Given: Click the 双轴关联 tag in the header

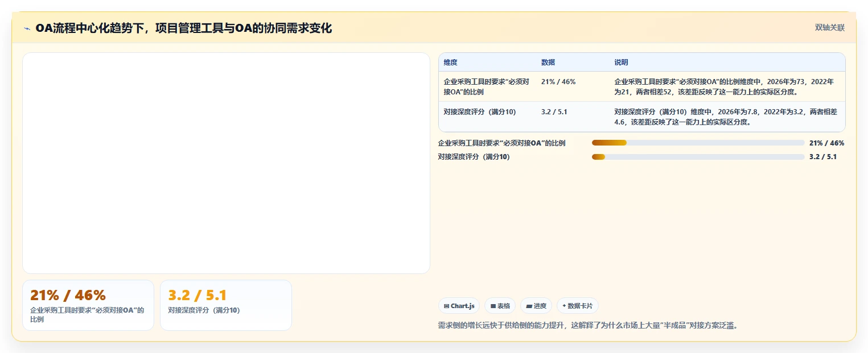Looking at the screenshot, I should [x=830, y=28].
